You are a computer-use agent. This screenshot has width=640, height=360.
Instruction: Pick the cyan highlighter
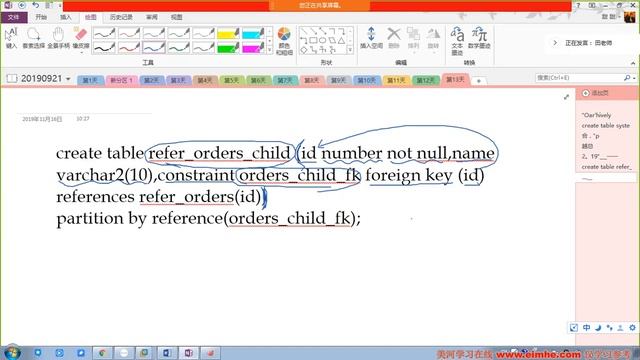coord(253,33)
